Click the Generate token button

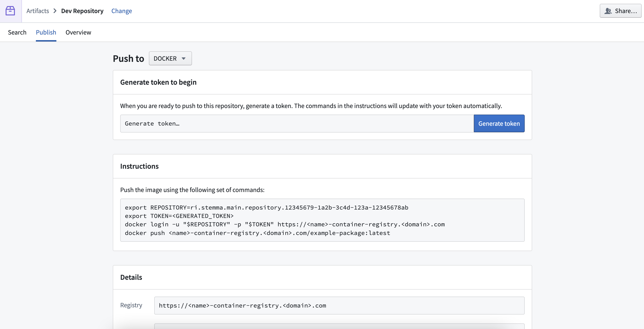pos(499,123)
